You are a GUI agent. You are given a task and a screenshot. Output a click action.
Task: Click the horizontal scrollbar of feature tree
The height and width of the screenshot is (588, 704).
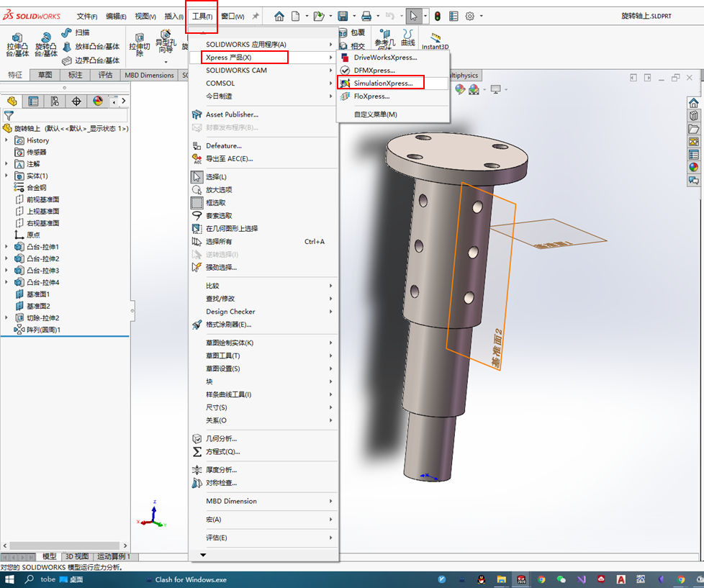tap(65, 546)
